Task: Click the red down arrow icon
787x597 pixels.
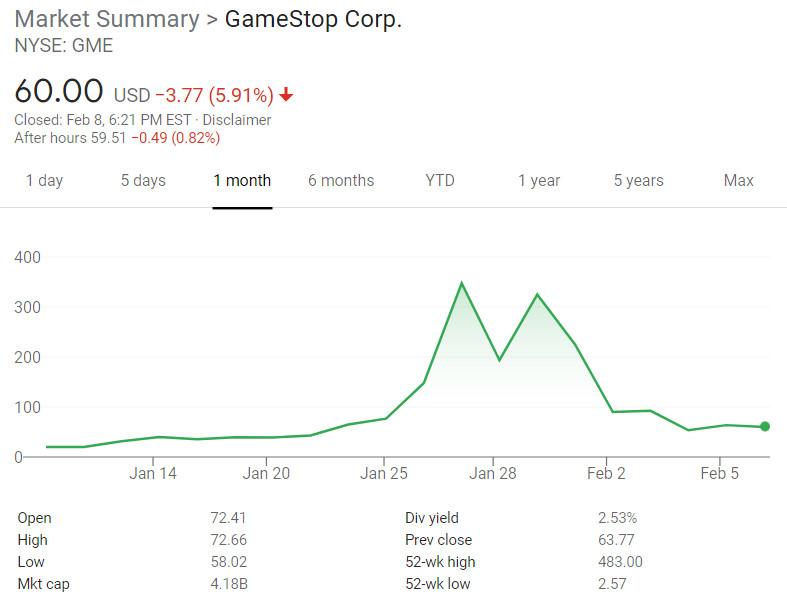Action: pyautogui.click(x=287, y=95)
